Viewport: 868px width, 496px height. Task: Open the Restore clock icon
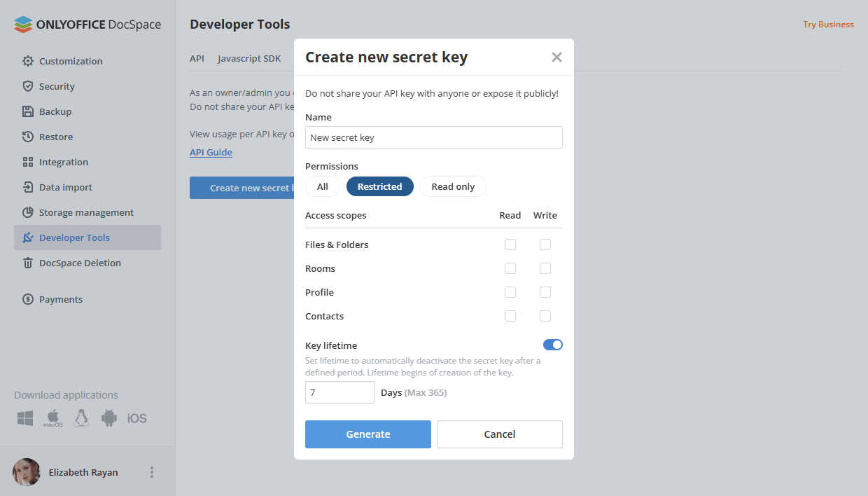tap(28, 137)
